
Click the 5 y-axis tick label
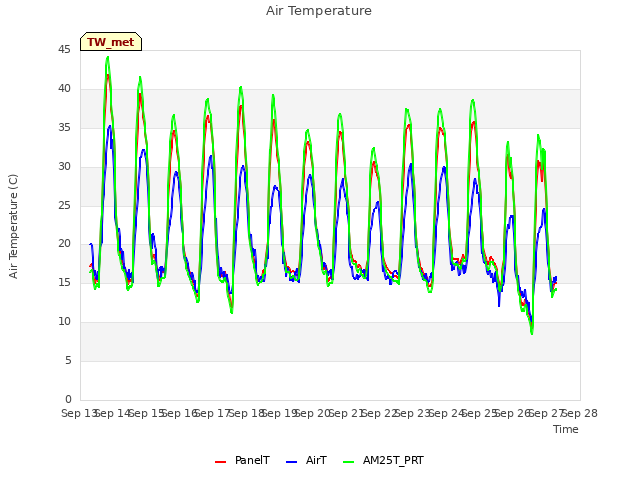[68, 360]
